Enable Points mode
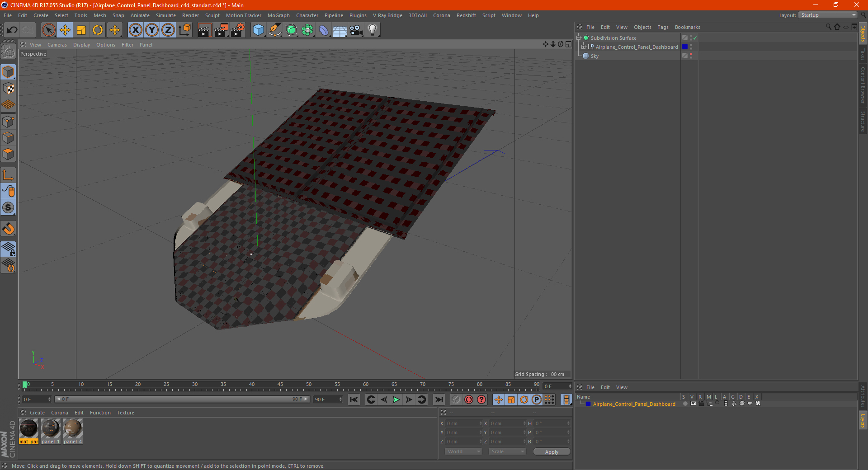This screenshot has width=868, height=470. [8, 122]
